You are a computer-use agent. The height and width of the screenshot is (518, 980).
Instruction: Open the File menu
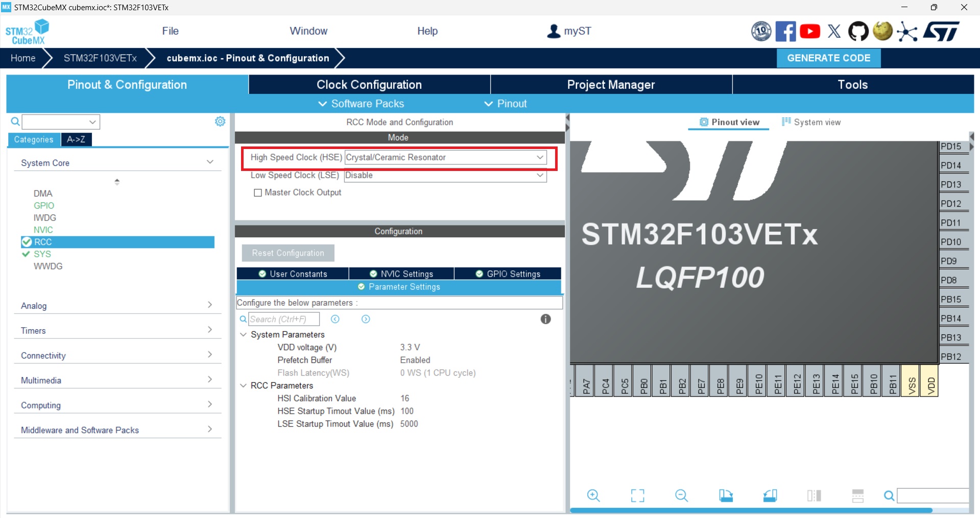pos(170,31)
